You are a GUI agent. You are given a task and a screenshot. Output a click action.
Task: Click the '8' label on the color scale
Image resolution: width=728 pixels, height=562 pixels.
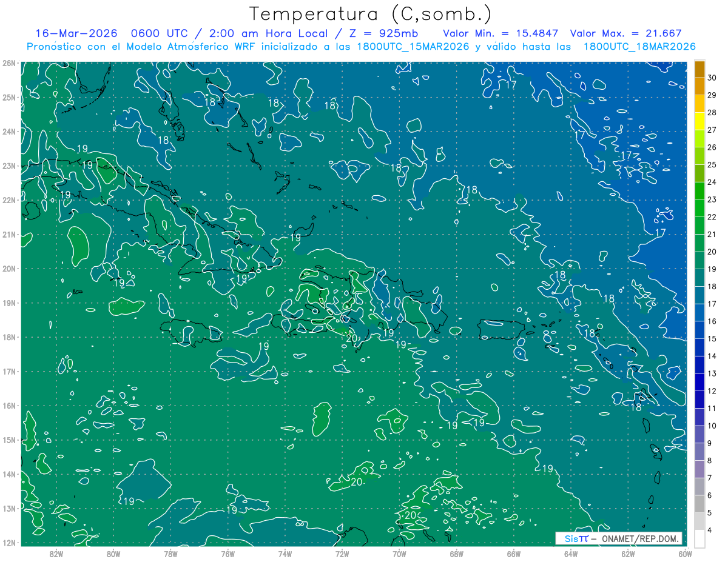tap(710, 461)
